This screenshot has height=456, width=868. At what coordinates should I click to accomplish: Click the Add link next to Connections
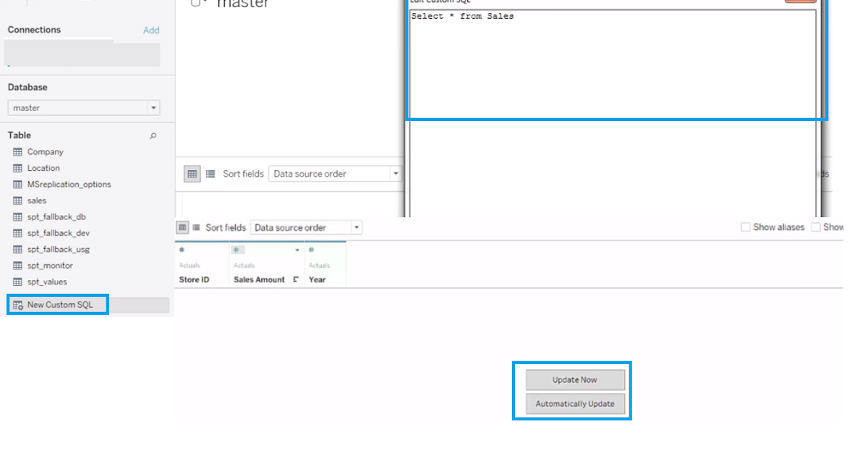151,30
